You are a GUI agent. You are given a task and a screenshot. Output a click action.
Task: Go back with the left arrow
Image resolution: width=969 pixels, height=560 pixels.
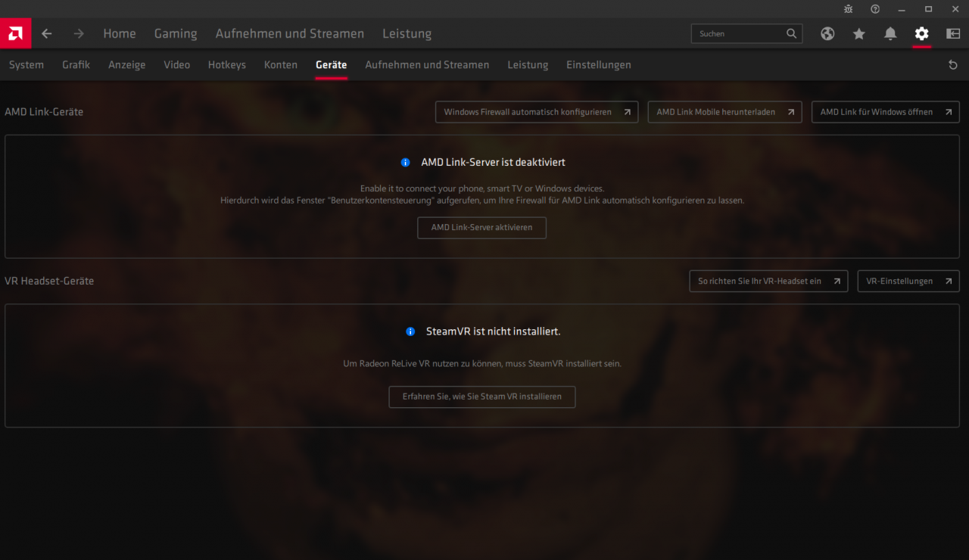[47, 33]
